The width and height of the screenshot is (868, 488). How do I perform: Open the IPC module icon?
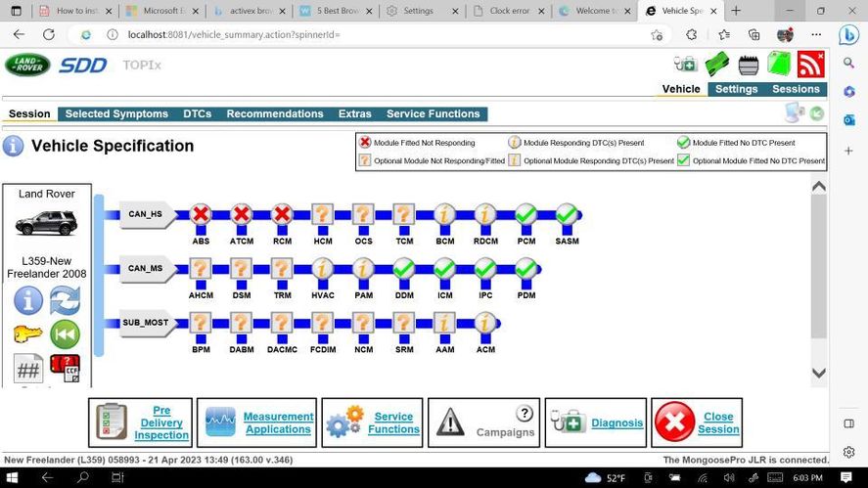click(485, 269)
